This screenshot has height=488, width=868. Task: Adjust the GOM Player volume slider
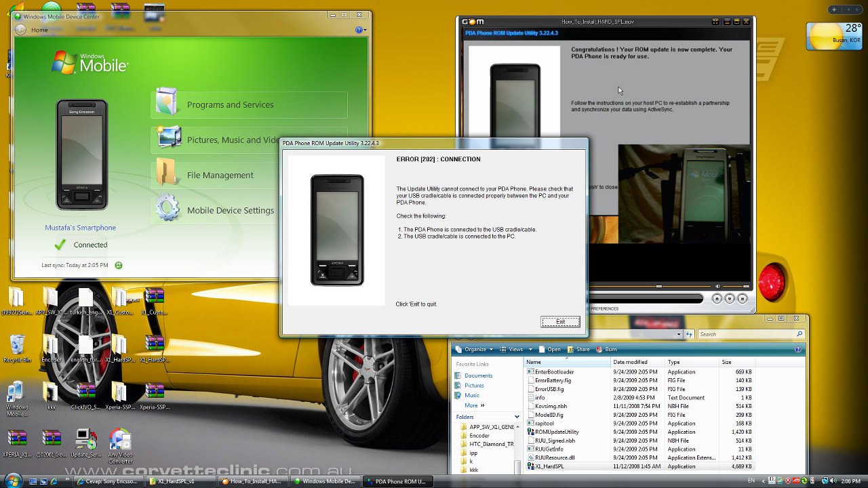coord(736,287)
